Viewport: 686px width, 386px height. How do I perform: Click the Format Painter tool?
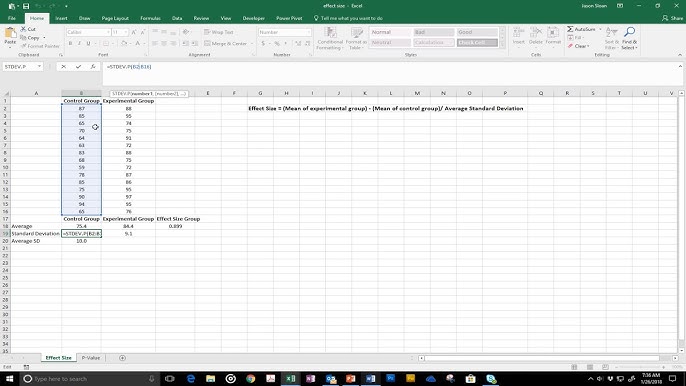pos(40,46)
